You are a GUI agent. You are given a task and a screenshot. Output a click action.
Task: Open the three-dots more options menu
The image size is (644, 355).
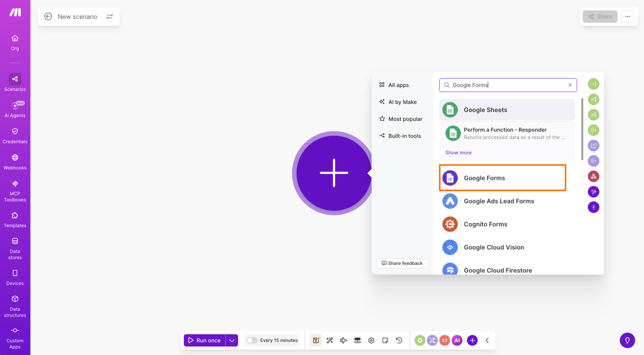pos(627,17)
